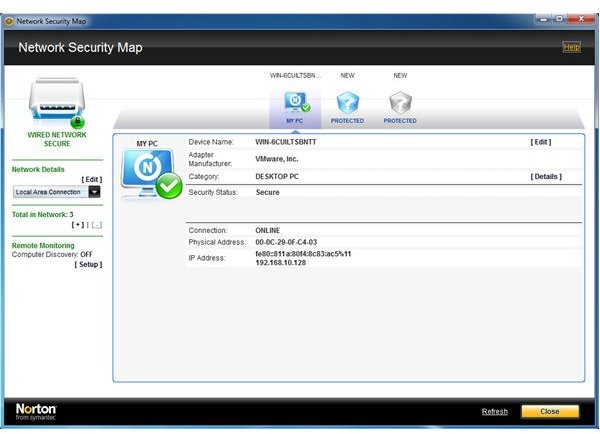The image size is (600, 434).
Task: Edit the Device Name
Action: pyautogui.click(x=541, y=142)
